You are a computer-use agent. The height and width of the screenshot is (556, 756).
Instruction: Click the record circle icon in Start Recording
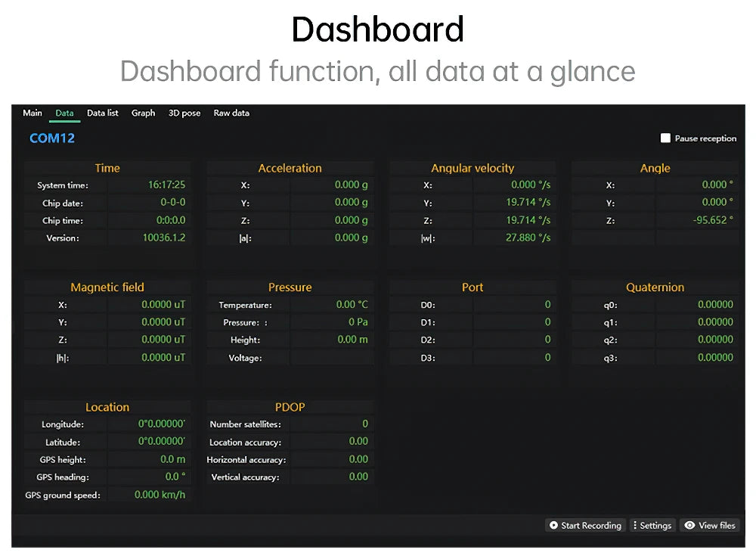point(553,525)
